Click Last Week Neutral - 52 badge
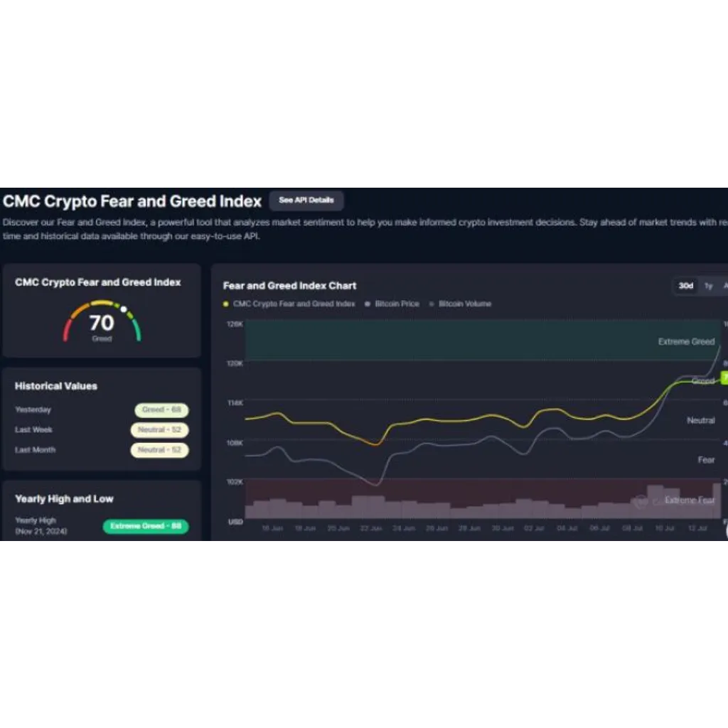 (159, 430)
